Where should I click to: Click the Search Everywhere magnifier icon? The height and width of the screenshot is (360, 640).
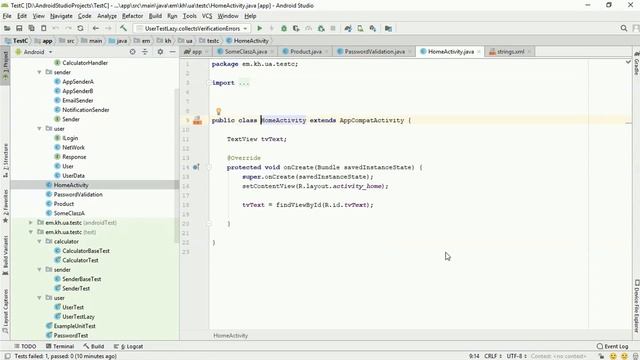[624, 29]
